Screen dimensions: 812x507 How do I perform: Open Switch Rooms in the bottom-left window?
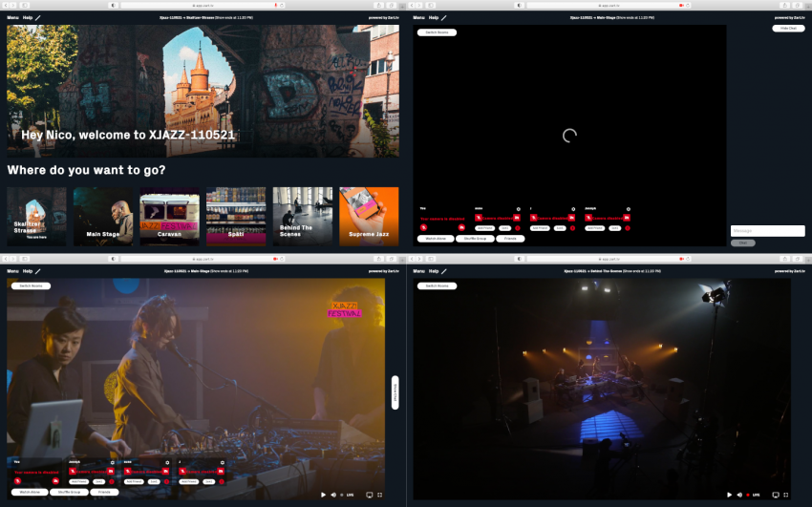[x=30, y=285]
